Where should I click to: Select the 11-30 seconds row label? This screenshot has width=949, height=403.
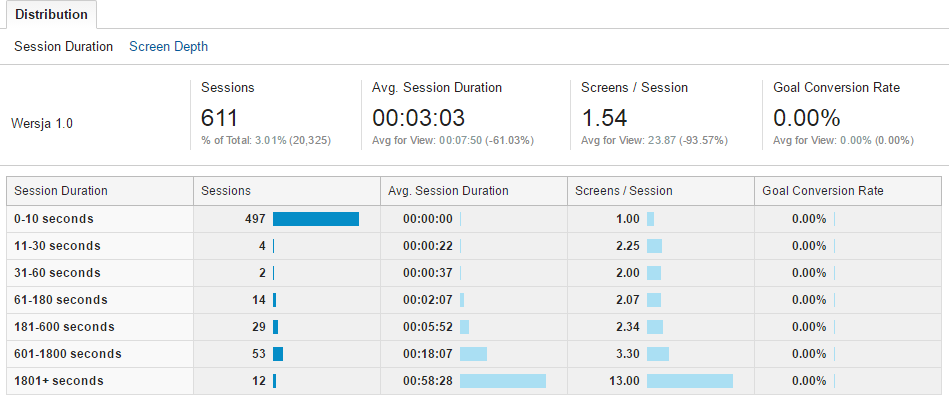coord(58,246)
